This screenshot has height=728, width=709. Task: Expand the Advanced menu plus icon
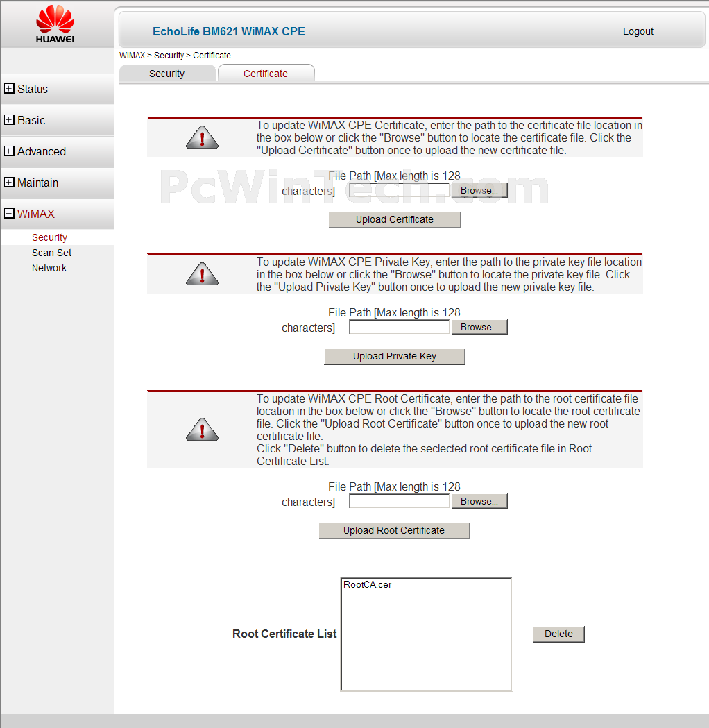click(x=9, y=151)
